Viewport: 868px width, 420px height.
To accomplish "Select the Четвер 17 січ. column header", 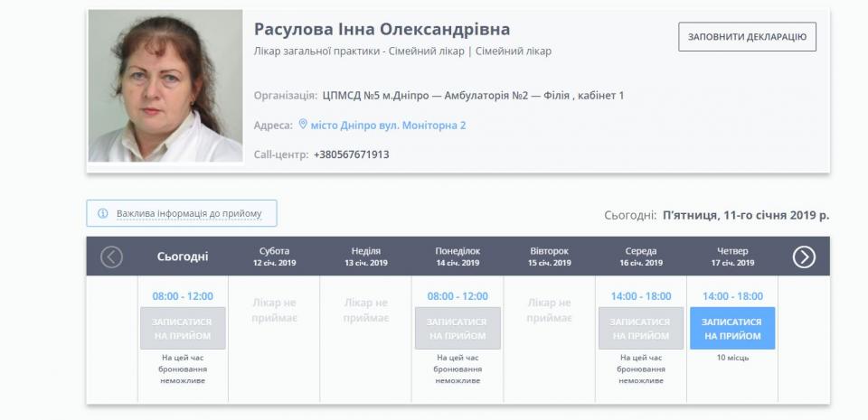I will [x=731, y=257].
